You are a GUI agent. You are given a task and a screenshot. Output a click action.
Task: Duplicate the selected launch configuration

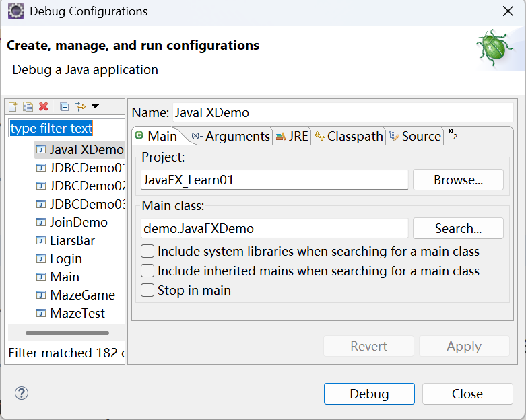click(28, 106)
